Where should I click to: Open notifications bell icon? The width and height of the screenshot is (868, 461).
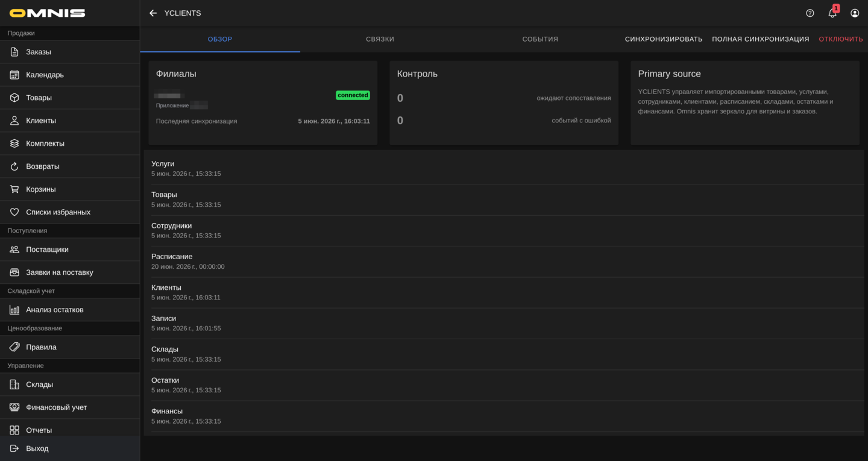pos(832,13)
